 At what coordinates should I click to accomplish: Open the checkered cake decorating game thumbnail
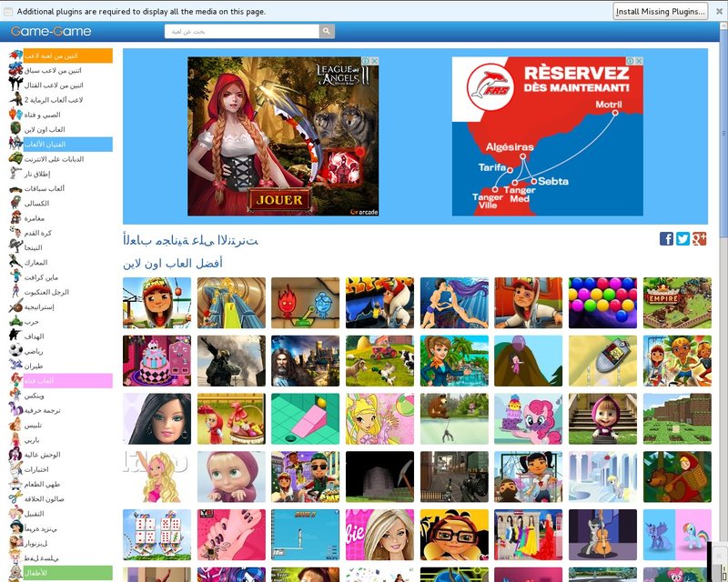pos(157,361)
